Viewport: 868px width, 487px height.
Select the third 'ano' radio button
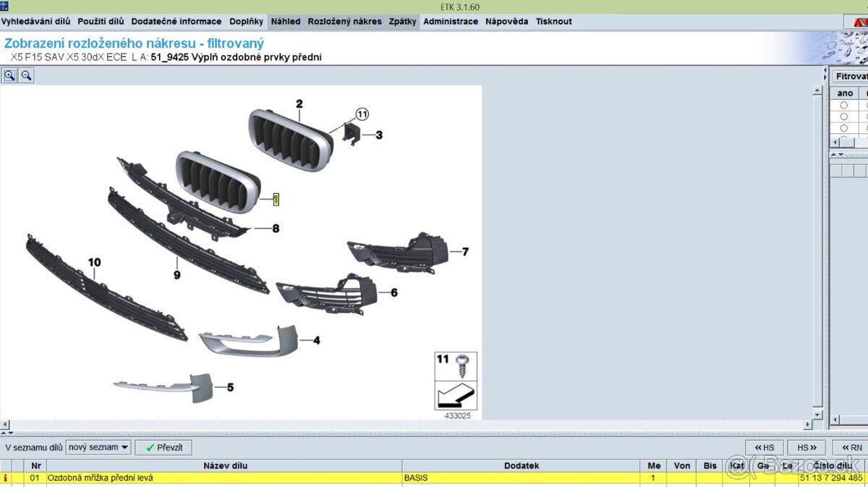coord(843,128)
